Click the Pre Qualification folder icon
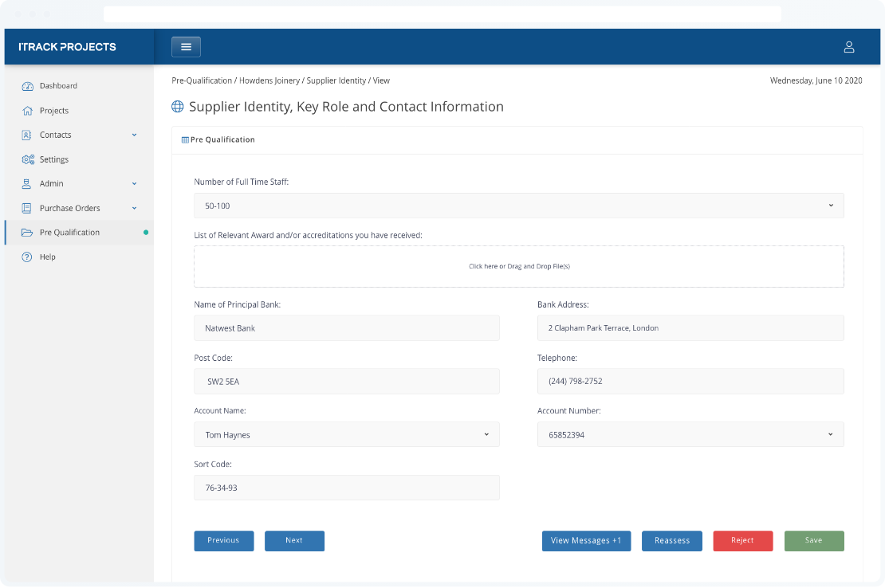The width and height of the screenshot is (885, 588). coord(27,233)
